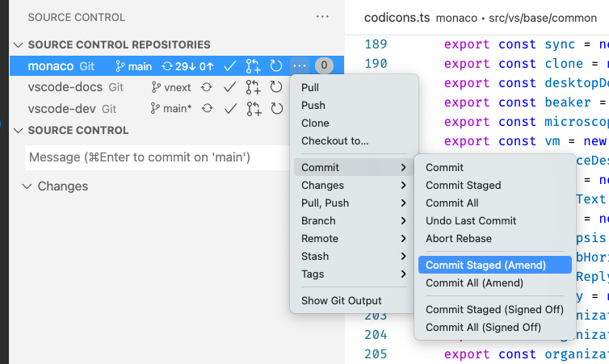Expand the Stash submenu
Image resolution: width=609 pixels, height=364 pixels.
click(354, 256)
